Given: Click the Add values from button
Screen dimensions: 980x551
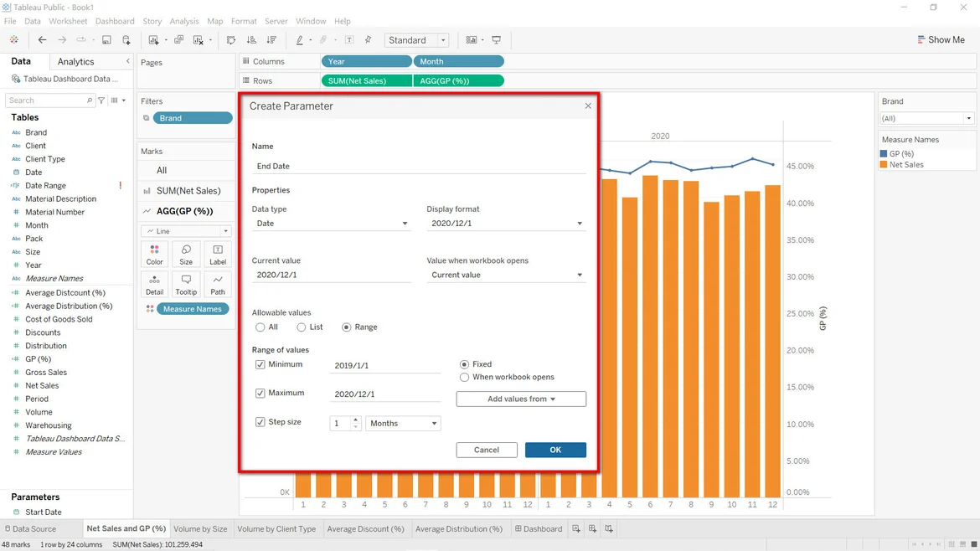Looking at the screenshot, I should [521, 399].
